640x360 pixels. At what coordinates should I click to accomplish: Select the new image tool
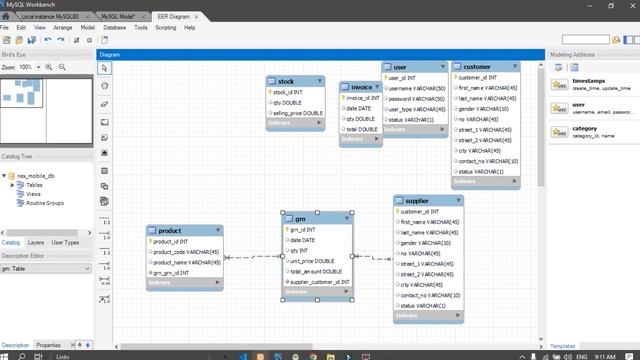click(104, 153)
